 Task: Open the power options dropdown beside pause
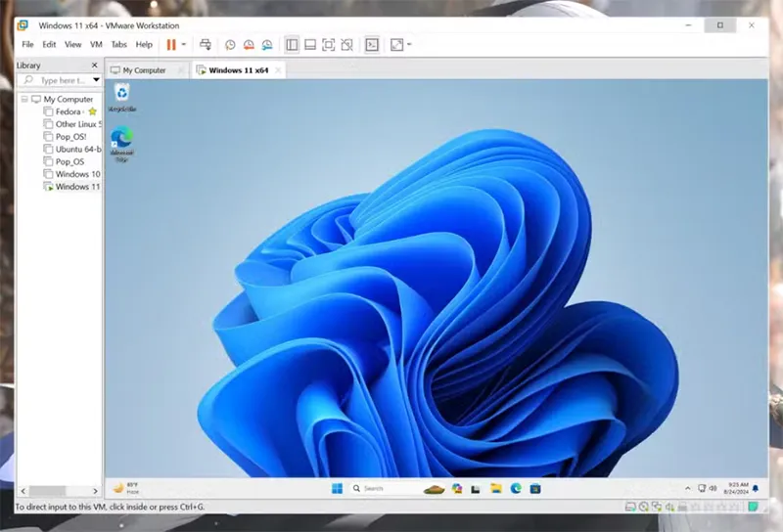pyautogui.click(x=184, y=45)
